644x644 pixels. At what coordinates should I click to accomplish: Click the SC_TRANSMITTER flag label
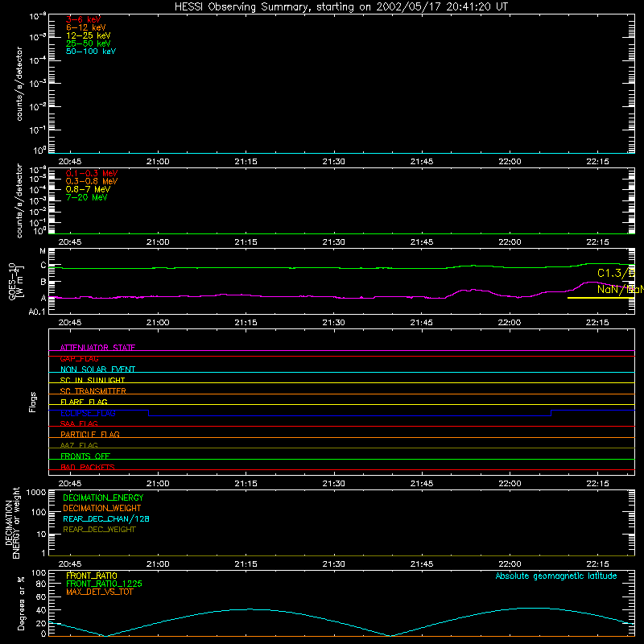[x=93, y=390]
